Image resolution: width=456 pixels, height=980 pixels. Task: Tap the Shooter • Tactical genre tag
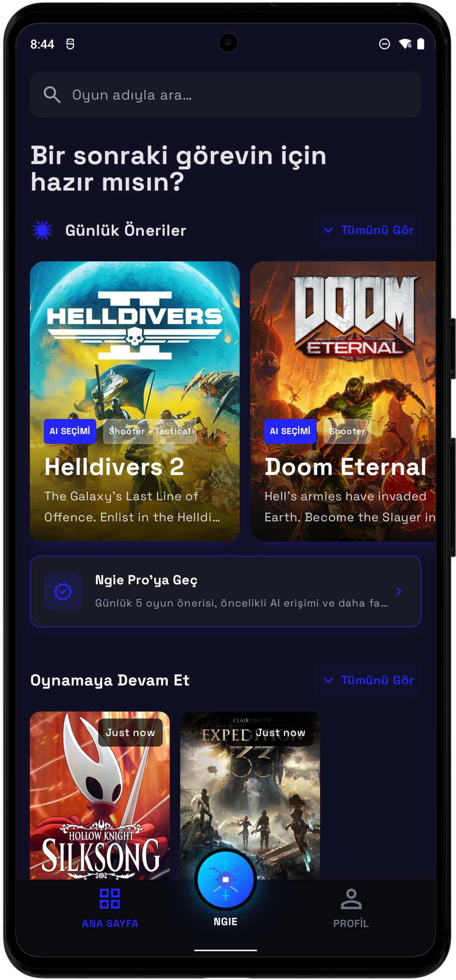pos(150,431)
